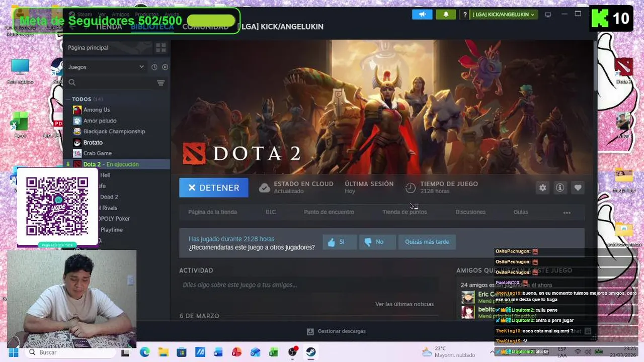
Task: Switch to the COMUNIDAD tab
Action: point(205,27)
